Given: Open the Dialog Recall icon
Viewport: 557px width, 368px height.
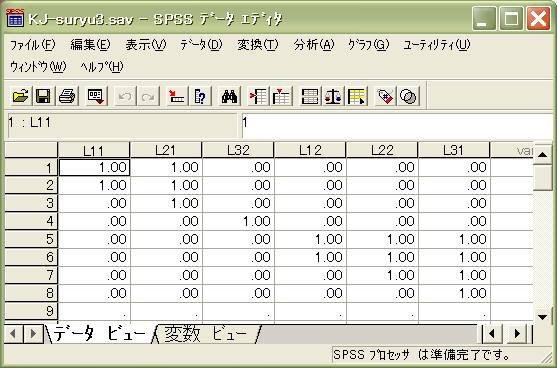Looking at the screenshot, I should point(96,96).
